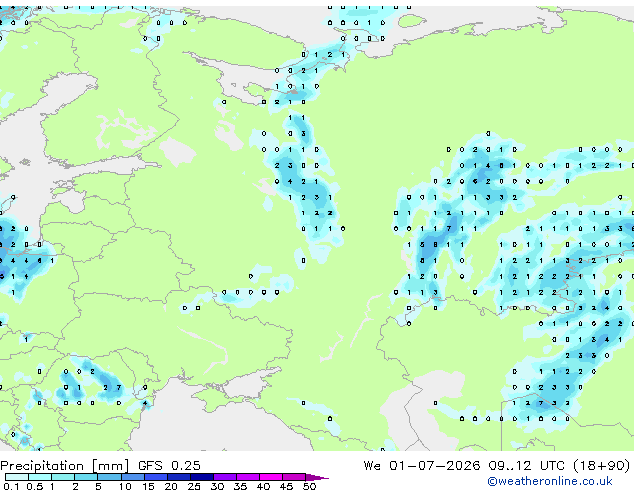The image size is (634, 490).
Task: Select the 15–20 mm legend color swatch
Action: point(156,477)
